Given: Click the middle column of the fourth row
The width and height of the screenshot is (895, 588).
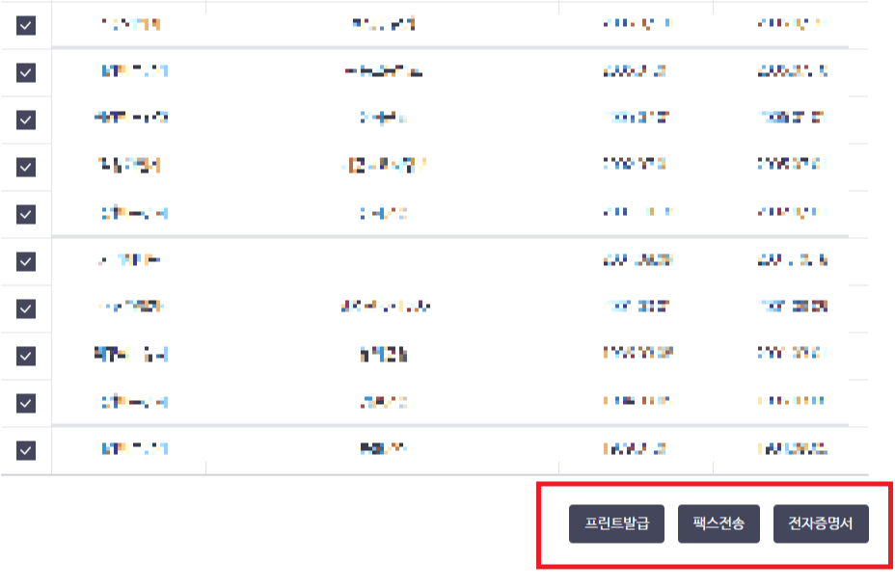Looking at the screenshot, I should [x=386, y=164].
